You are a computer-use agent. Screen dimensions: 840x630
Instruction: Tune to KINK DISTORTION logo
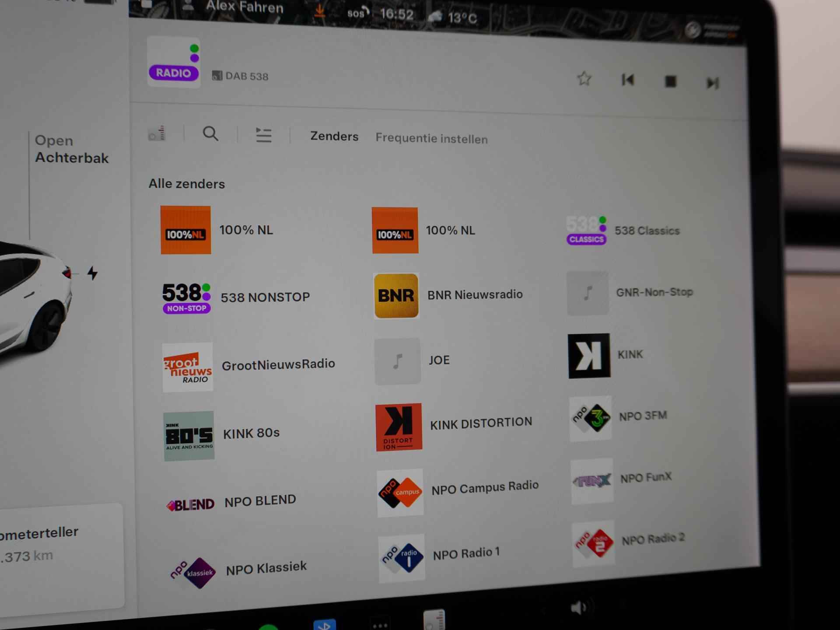pos(399,427)
